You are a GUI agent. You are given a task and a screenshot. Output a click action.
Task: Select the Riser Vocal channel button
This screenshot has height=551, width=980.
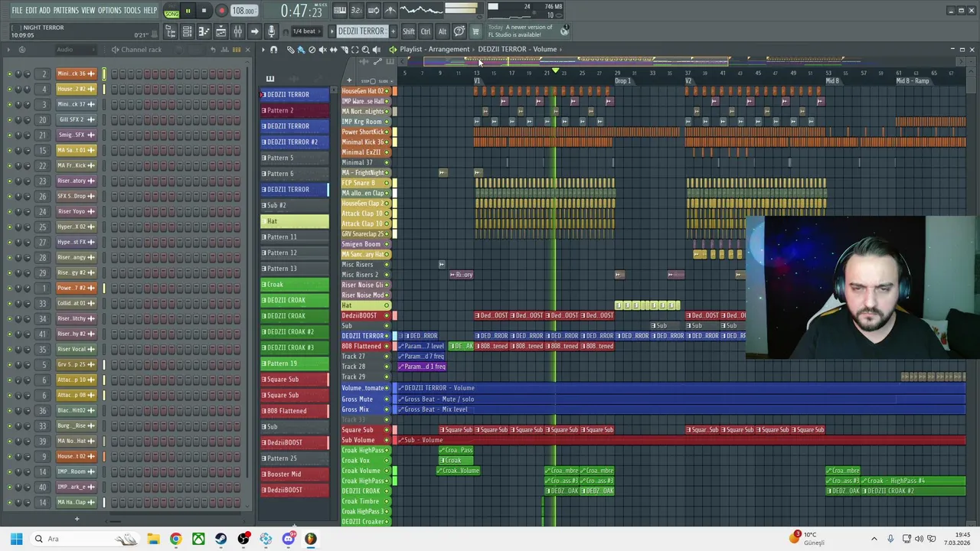(76, 349)
